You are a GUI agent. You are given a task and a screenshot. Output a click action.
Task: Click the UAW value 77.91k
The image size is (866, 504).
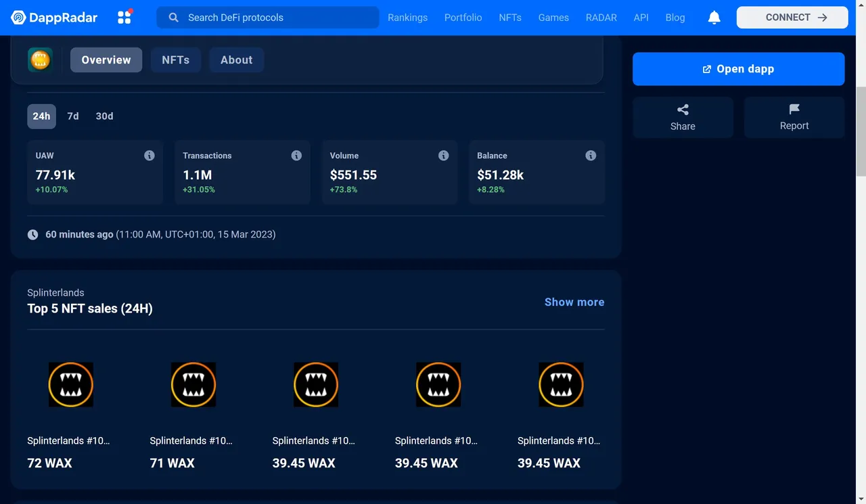(x=55, y=175)
